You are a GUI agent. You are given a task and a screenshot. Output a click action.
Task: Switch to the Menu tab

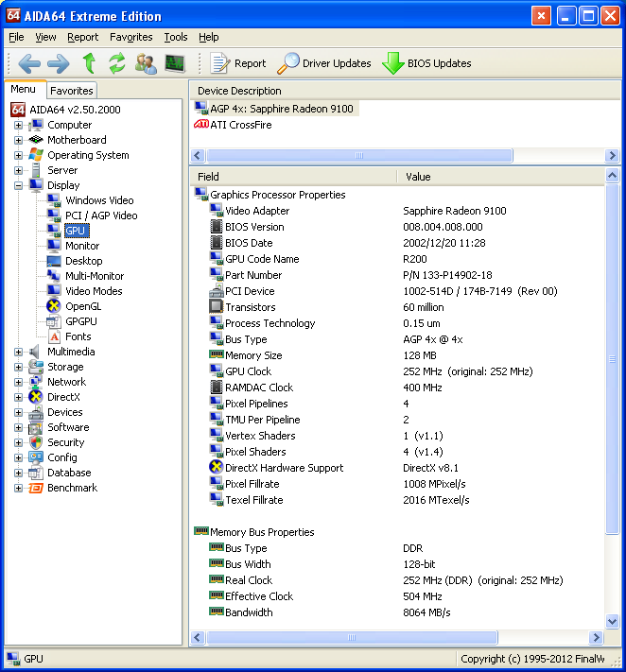click(x=23, y=89)
